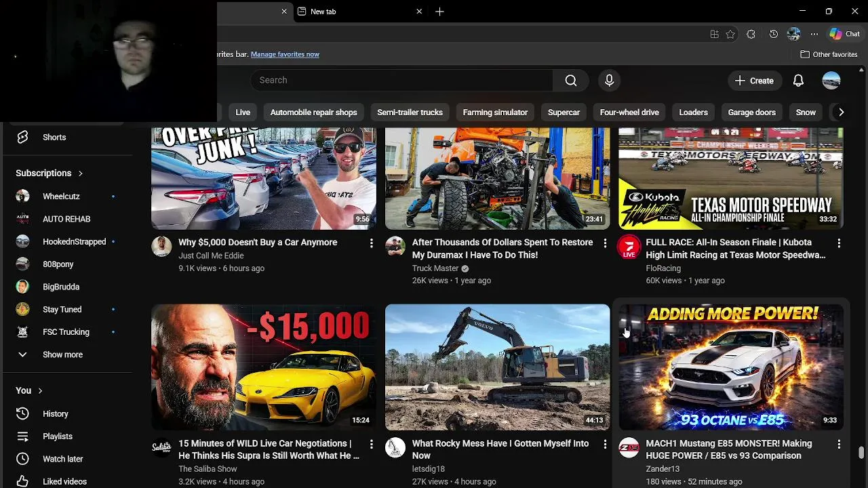Select the Snow chip

(x=806, y=113)
